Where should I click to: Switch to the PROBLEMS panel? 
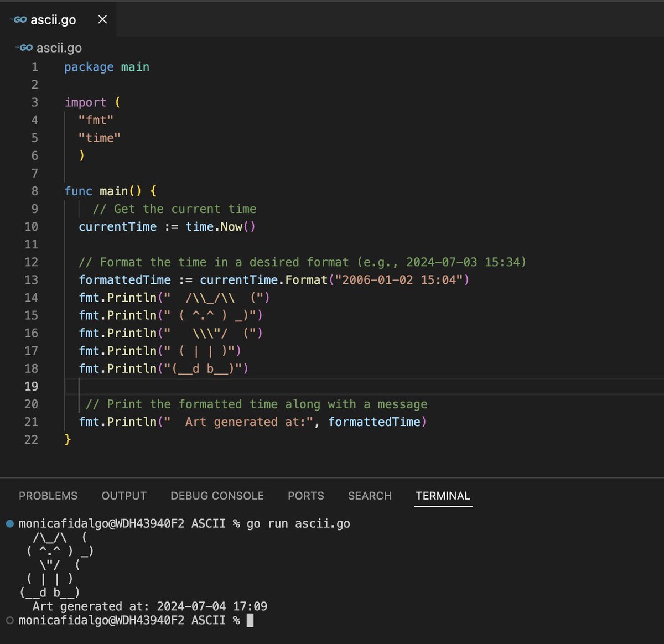pyautogui.click(x=48, y=496)
